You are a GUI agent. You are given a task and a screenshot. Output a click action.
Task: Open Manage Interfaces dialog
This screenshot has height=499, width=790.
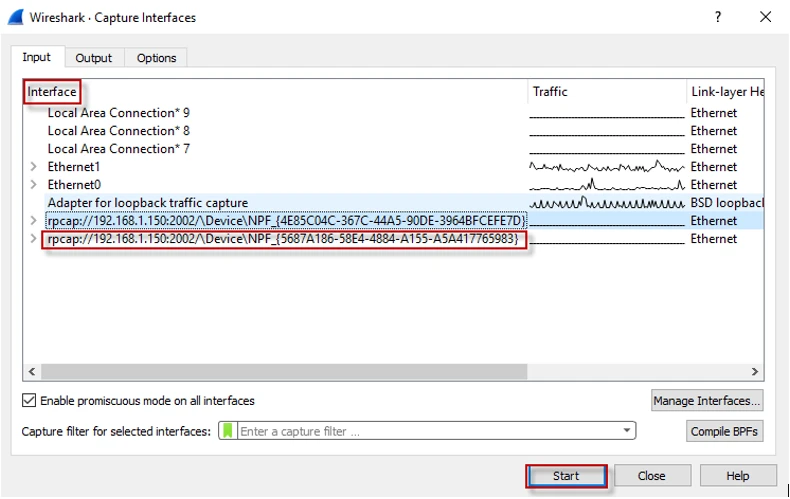707,401
